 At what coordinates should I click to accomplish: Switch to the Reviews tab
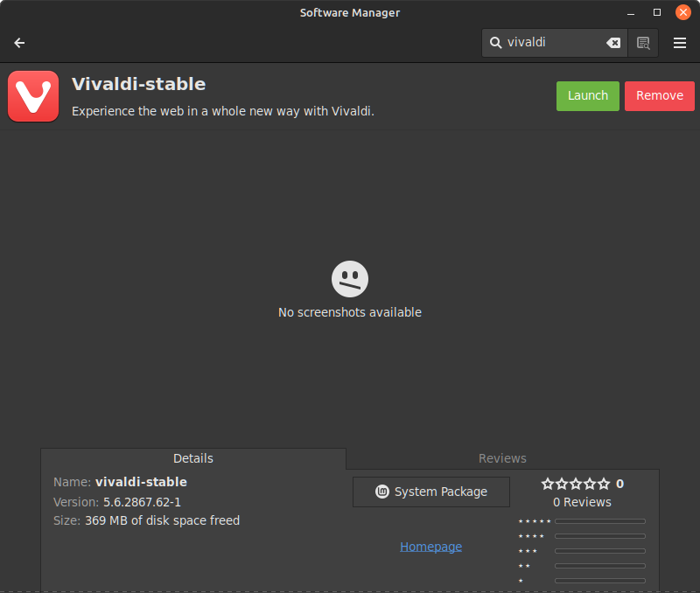(x=502, y=458)
